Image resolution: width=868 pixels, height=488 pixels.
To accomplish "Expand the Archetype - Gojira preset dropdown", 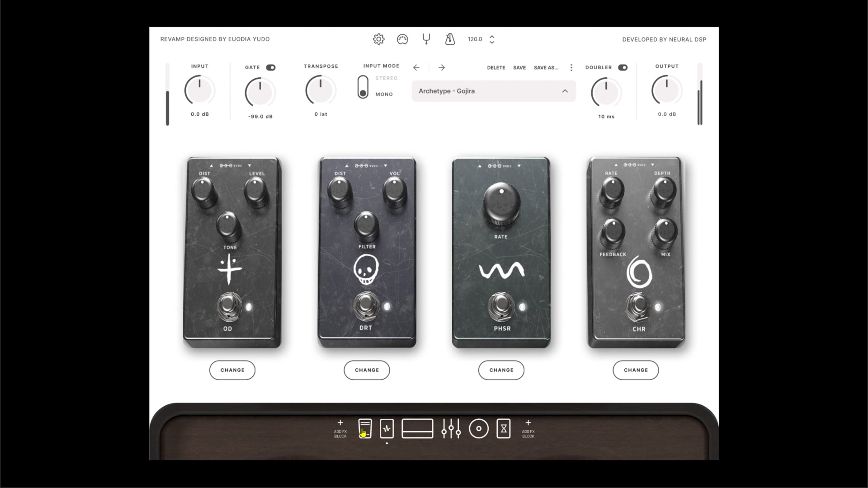I will [x=494, y=91].
